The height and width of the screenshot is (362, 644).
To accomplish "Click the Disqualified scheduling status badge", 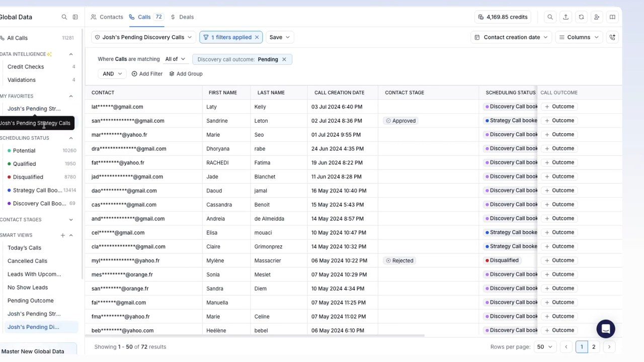I will coord(502,260).
